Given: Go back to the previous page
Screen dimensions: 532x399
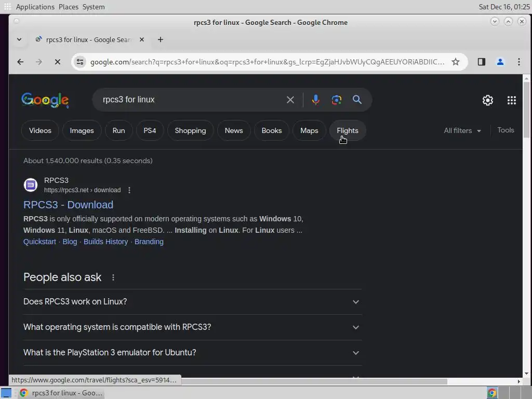Looking at the screenshot, I should [x=20, y=62].
